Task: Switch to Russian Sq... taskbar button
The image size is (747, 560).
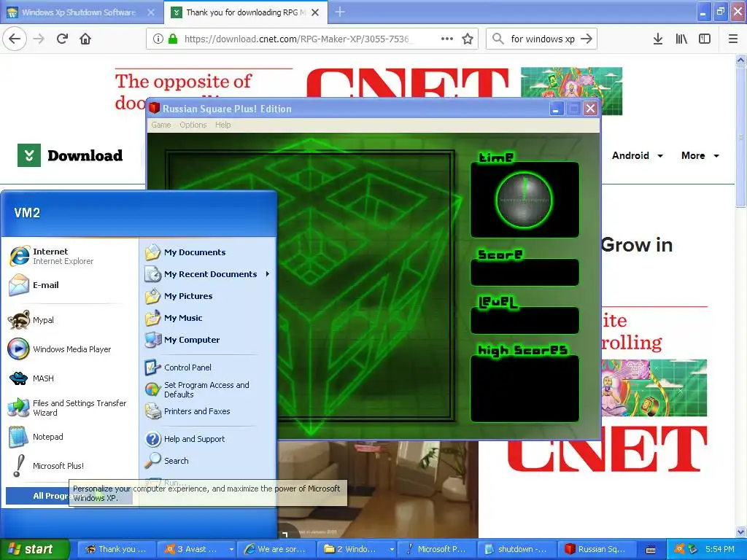Action: coord(596,549)
